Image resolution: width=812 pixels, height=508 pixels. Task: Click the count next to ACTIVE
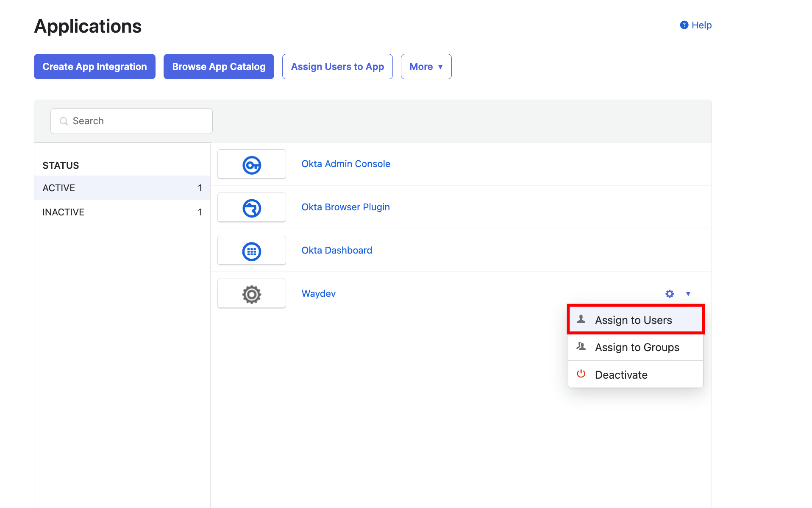tap(200, 188)
